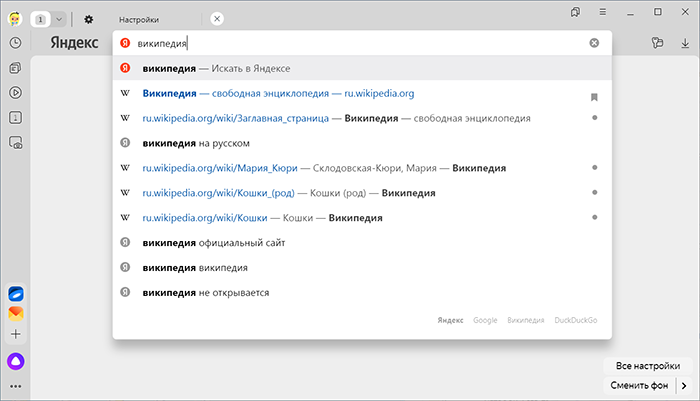The width and height of the screenshot is (700, 401).
Task: Open the video play icon in sidebar
Action: point(16,93)
